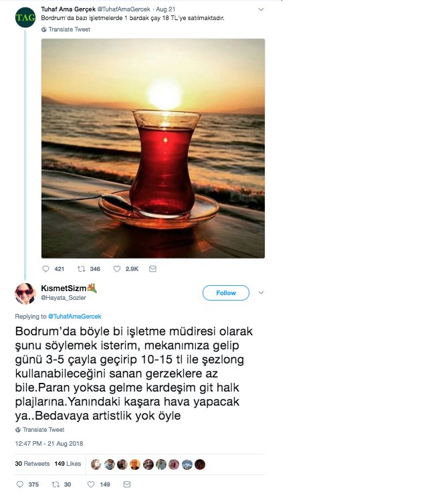The height and width of the screenshot is (502, 448).
Task: Open the TAG profile avatar
Action: click(x=25, y=17)
